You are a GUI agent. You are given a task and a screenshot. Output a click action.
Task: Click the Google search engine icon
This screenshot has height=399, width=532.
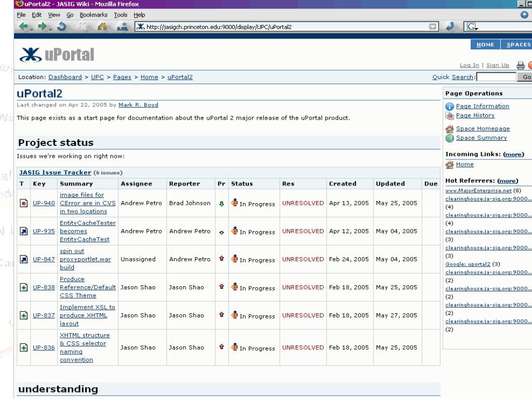tap(472, 26)
